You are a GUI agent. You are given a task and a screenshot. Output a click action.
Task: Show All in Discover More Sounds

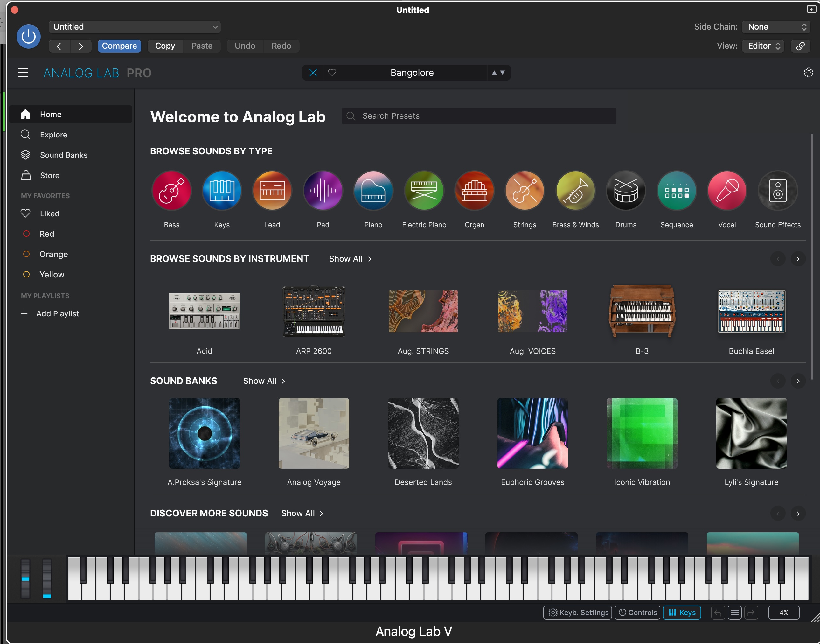click(x=302, y=513)
